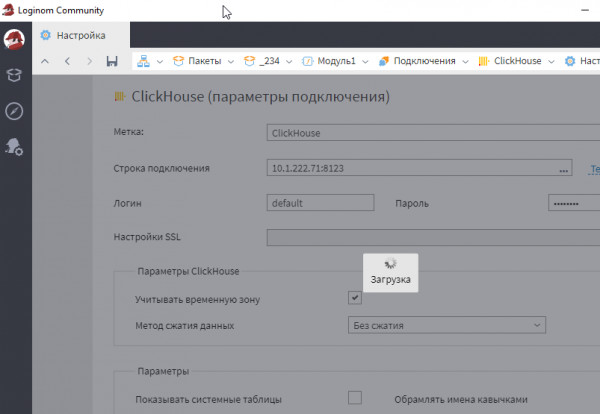Click the Строка подключения field
Viewport: 600px width, 414px height.
(419, 168)
